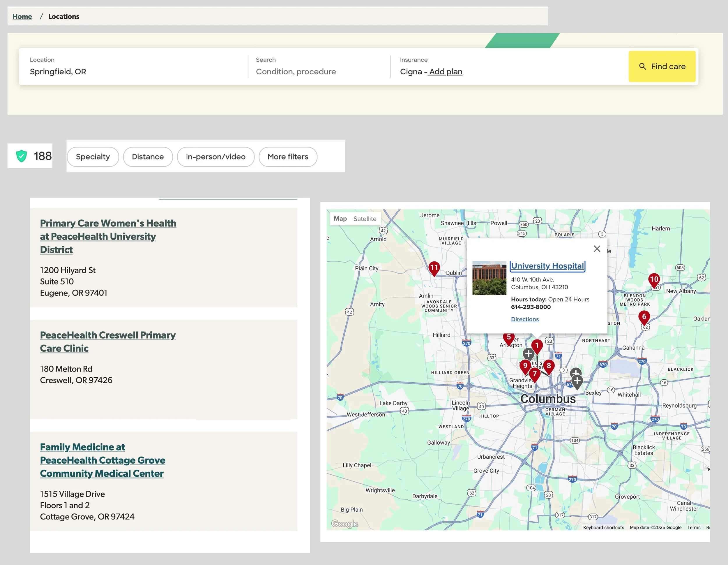Select the Map view tab
This screenshot has height=565, width=728.
[340, 219]
